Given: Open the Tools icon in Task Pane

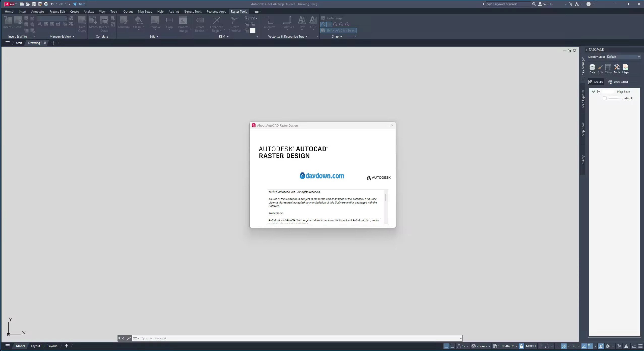Looking at the screenshot, I should tap(617, 69).
